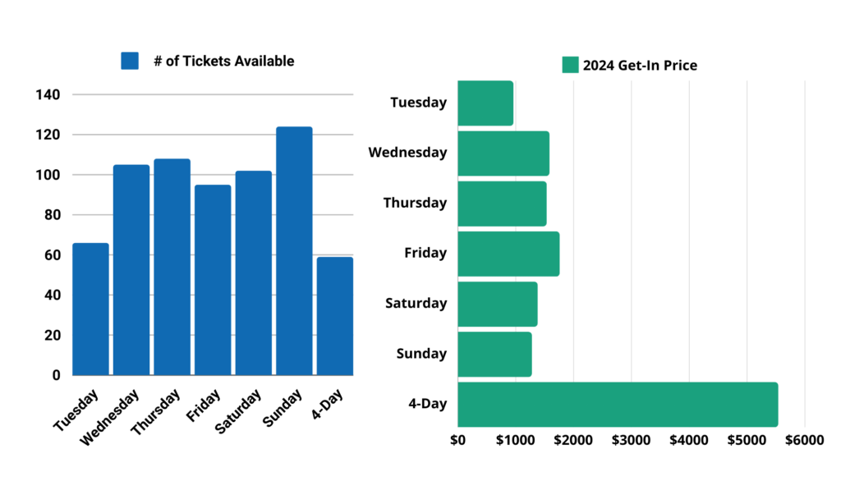Click the 140 y-axis label

point(48,94)
